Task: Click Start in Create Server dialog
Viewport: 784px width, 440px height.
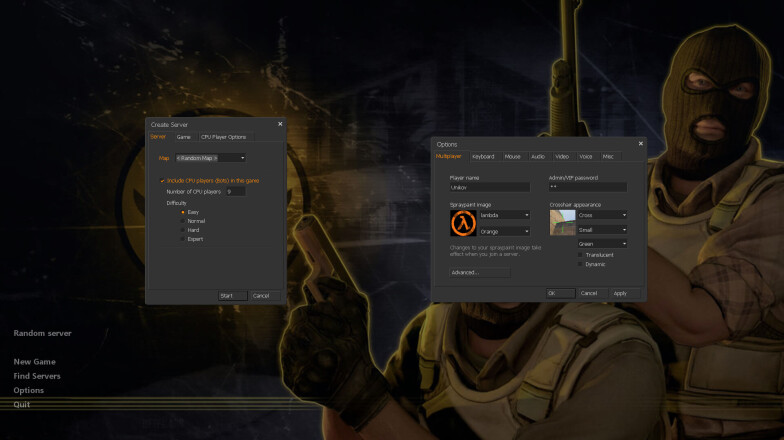Action: click(232, 296)
